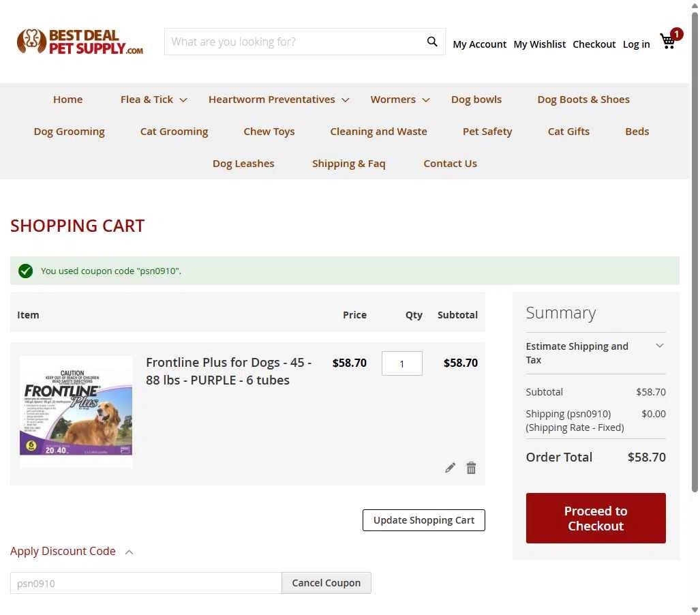Image resolution: width=700 pixels, height=615 pixels.
Task: Expand the Wormers menu arrow
Action: point(426,100)
